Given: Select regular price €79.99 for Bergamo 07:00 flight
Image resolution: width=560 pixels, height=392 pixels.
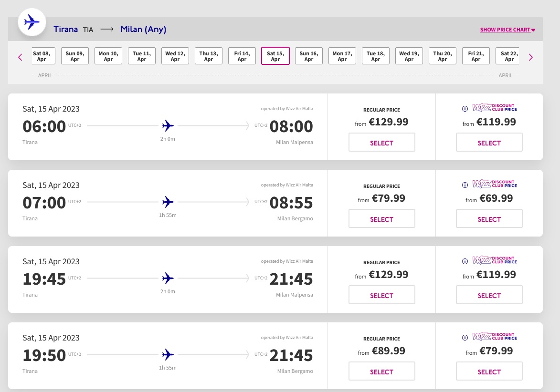Looking at the screenshot, I should tap(381, 219).
